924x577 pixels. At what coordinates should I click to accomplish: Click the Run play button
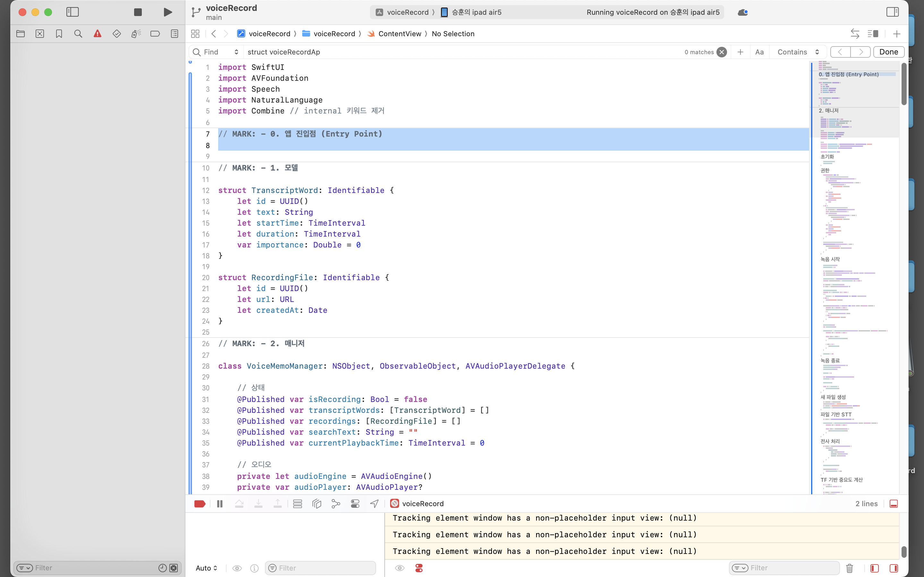(x=167, y=12)
